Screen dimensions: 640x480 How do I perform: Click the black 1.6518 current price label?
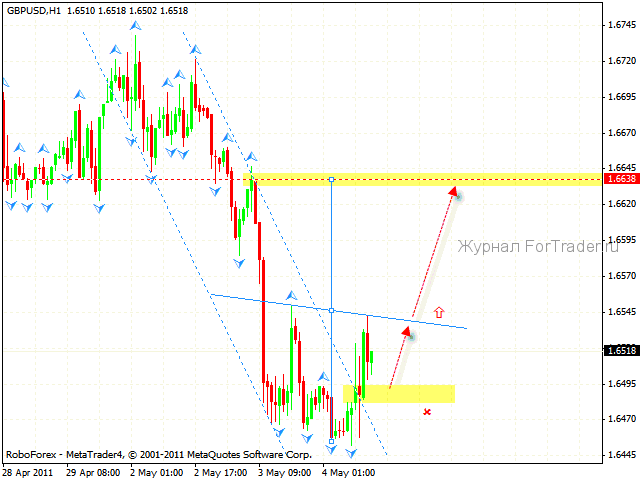621,350
